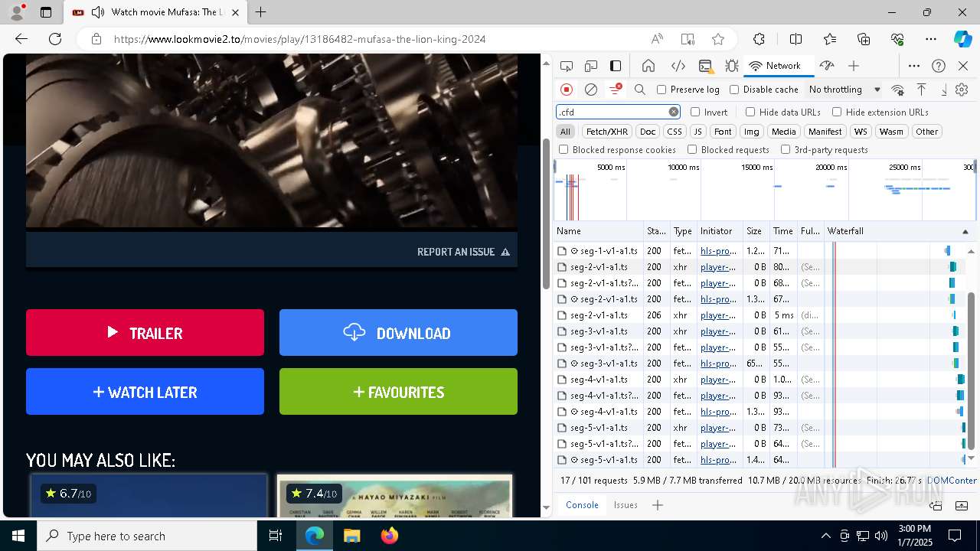Filter requests by WS type

tap(861, 132)
